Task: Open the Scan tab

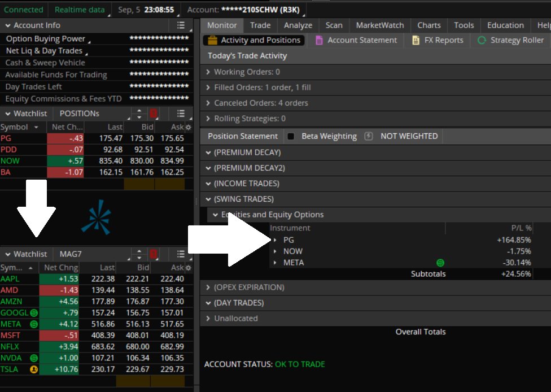Action: [x=334, y=25]
